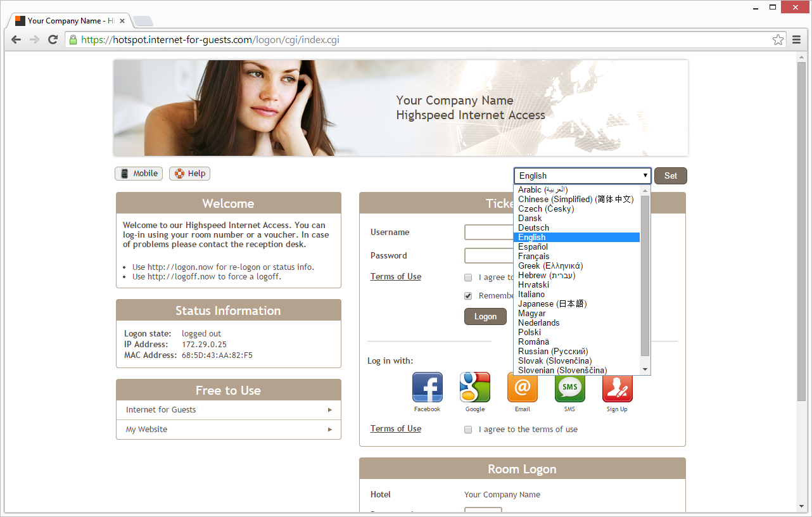Click the Password input field
Viewport: 812px width, 517px height.
pyautogui.click(x=489, y=256)
